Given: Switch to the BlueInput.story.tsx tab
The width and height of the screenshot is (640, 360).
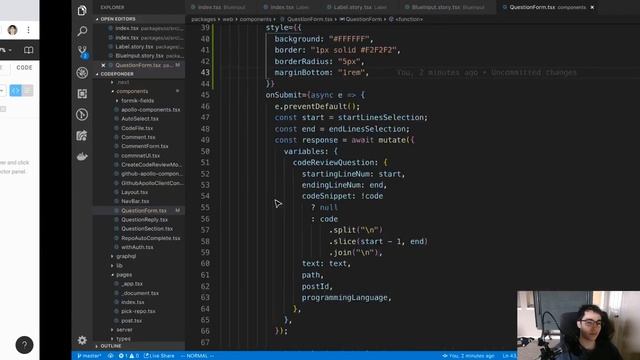Looking at the screenshot, I should point(447,7).
